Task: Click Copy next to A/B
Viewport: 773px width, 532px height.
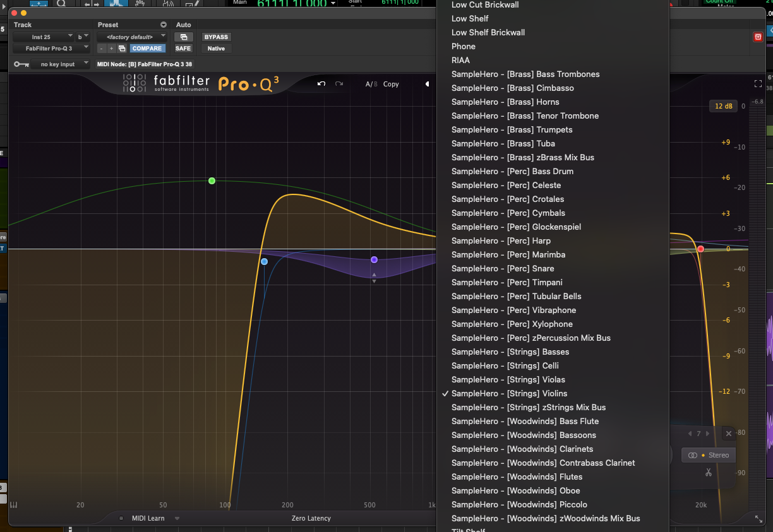Action: point(391,84)
